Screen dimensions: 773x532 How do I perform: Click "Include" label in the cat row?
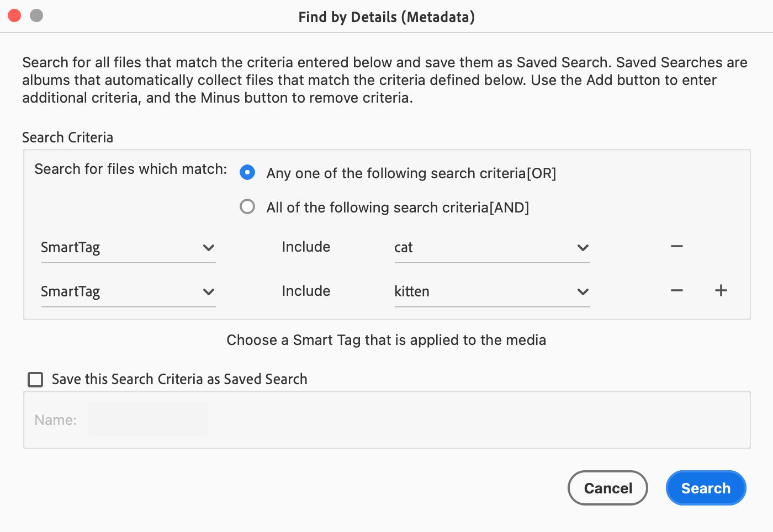(x=306, y=247)
